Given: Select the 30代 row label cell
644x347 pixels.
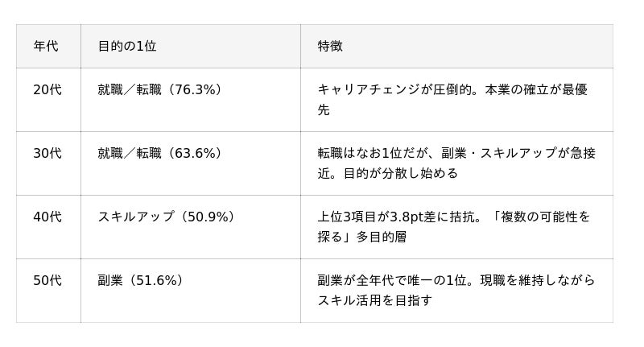Looking at the screenshot, I should pyautogui.click(x=47, y=153).
